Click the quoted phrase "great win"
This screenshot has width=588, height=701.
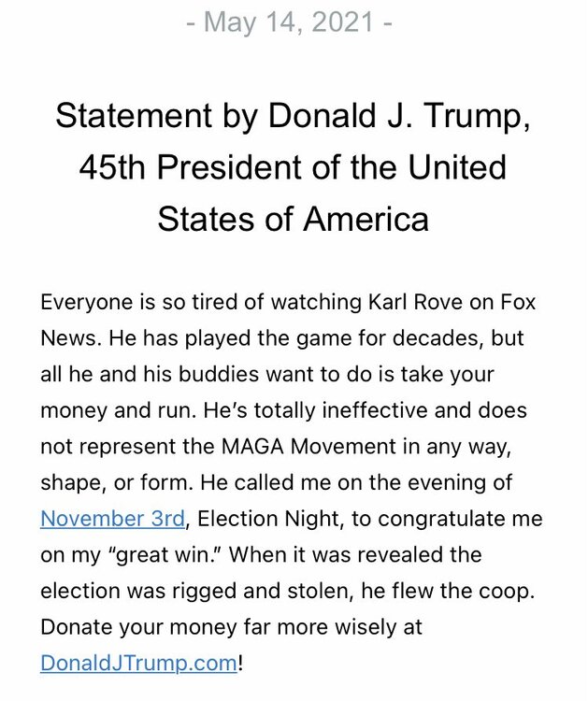pyautogui.click(x=159, y=555)
